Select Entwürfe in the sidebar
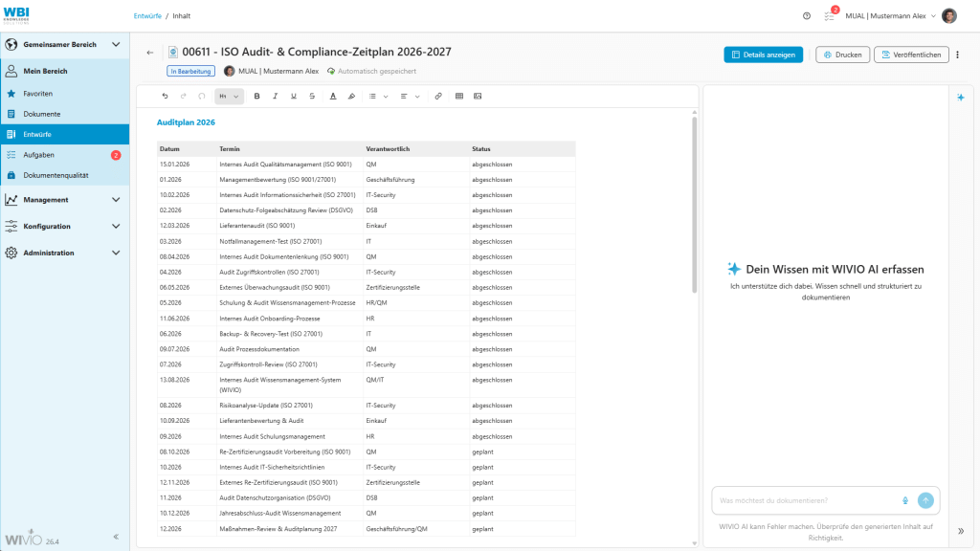 click(65, 134)
